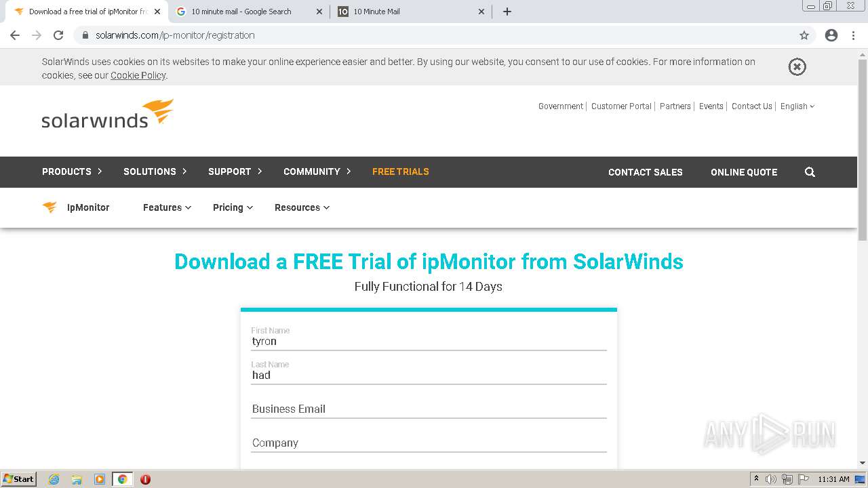The height and width of the screenshot is (488, 868).
Task: Click the padlock site info icon
Action: click(85, 35)
